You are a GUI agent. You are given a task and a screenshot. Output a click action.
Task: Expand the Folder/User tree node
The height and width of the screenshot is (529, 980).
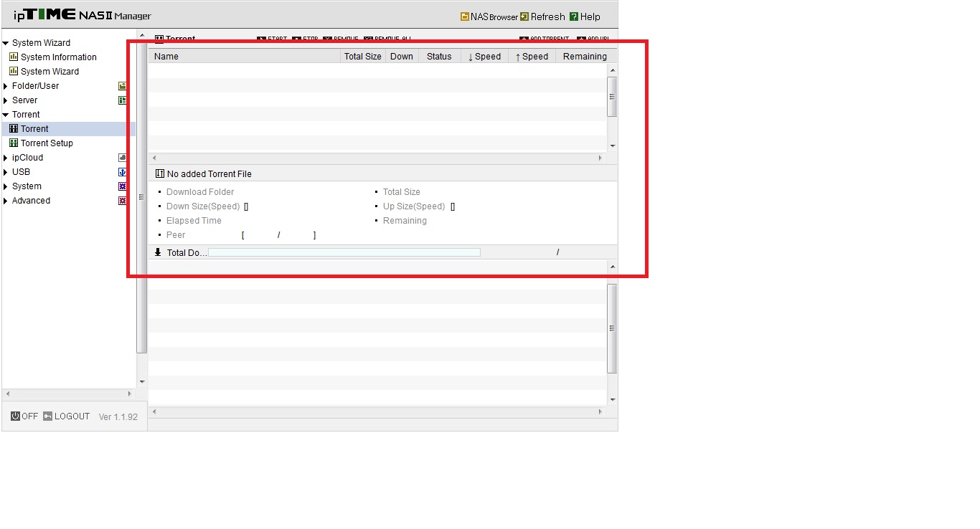click(6, 86)
